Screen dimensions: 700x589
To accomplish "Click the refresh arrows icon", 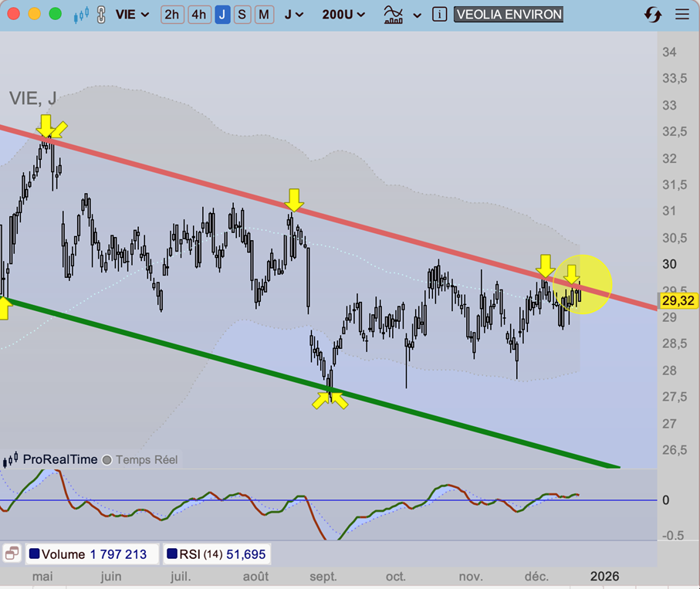I will [652, 15].
